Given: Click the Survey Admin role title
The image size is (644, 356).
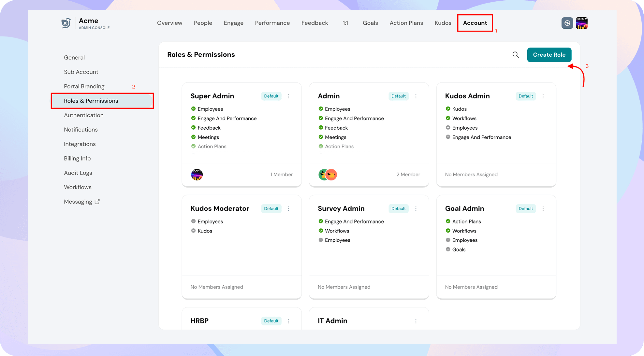Looking at the screenshot, I should click(341, 208).
